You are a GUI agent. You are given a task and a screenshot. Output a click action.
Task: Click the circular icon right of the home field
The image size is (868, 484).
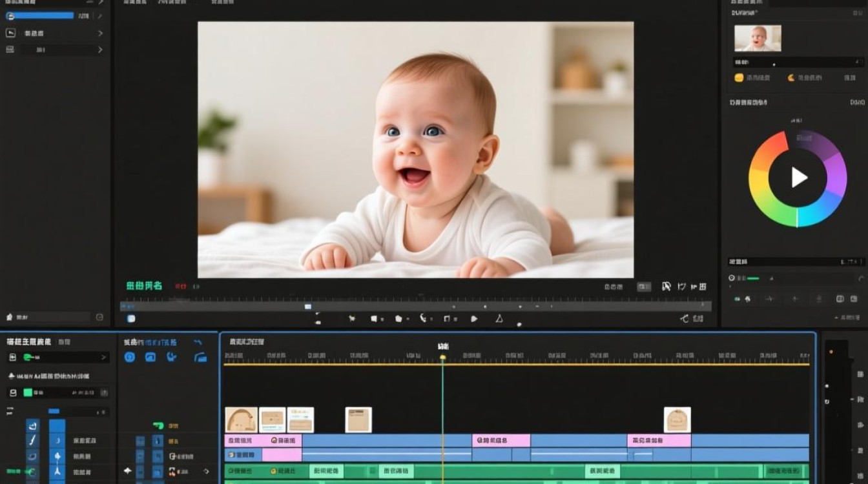(x=99, y=318)
